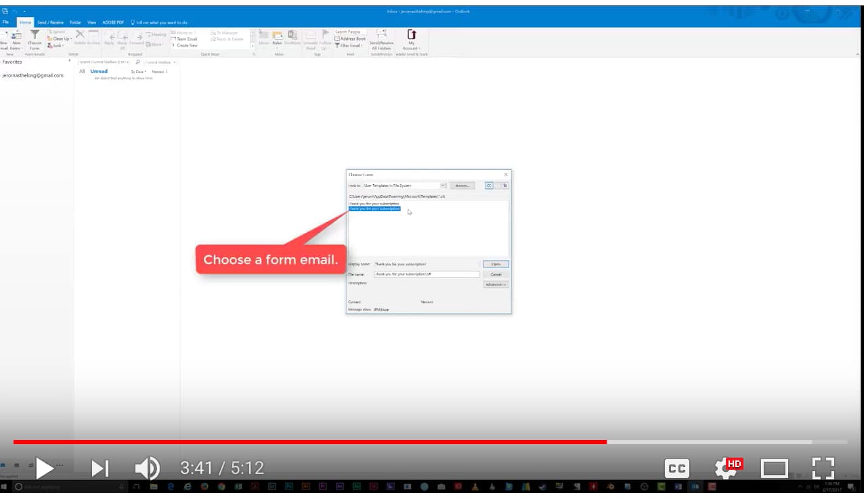Select the Send/Receive All Folders icon
The width and height of the screenshot is (868, 501).
pyautogui.click(x=381, y=41)
